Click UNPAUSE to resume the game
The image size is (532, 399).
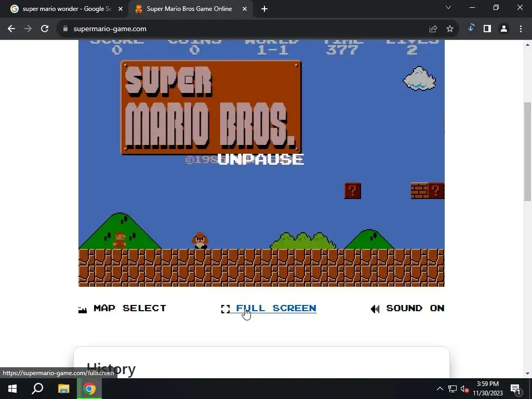point(260,159)
